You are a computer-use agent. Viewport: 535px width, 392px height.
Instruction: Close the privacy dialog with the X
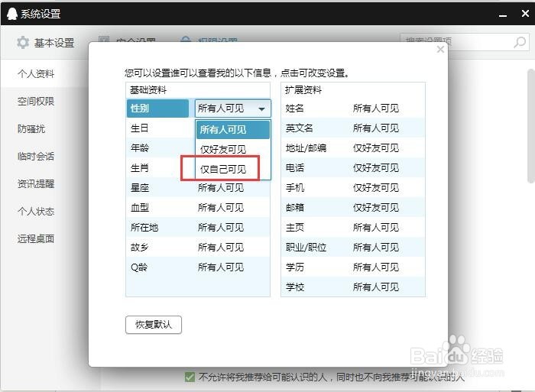(440, 50)
